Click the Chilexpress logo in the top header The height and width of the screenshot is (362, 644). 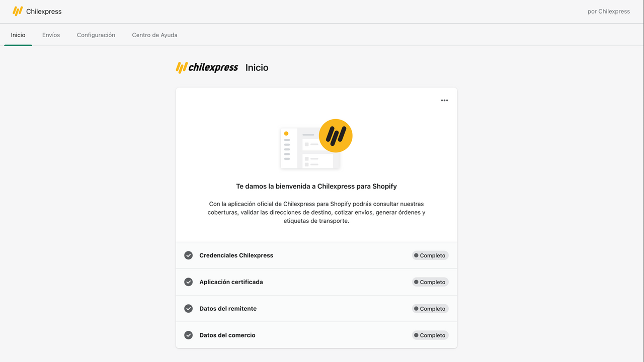pyautogui.click(x=19, y=11)
